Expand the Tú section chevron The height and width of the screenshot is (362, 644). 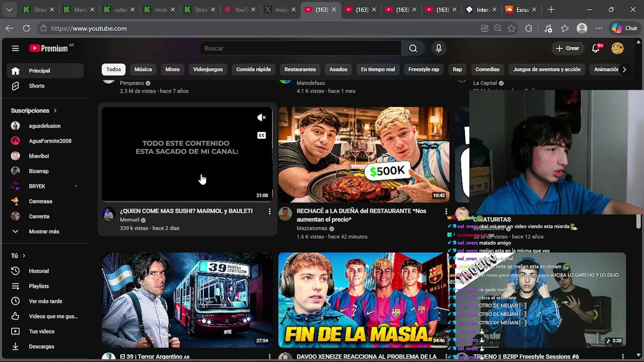point(24,256)
